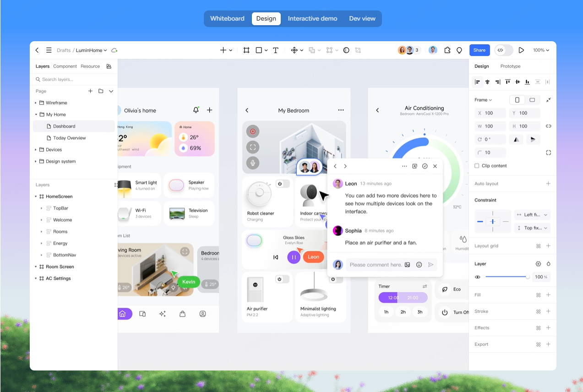Adjust the layer opacity slider

tap(507, 277)
